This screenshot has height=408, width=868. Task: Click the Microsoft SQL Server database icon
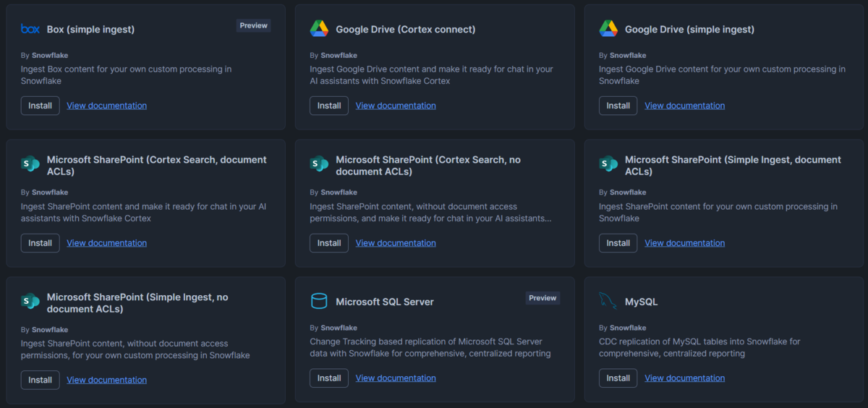(x=319, y=302)
